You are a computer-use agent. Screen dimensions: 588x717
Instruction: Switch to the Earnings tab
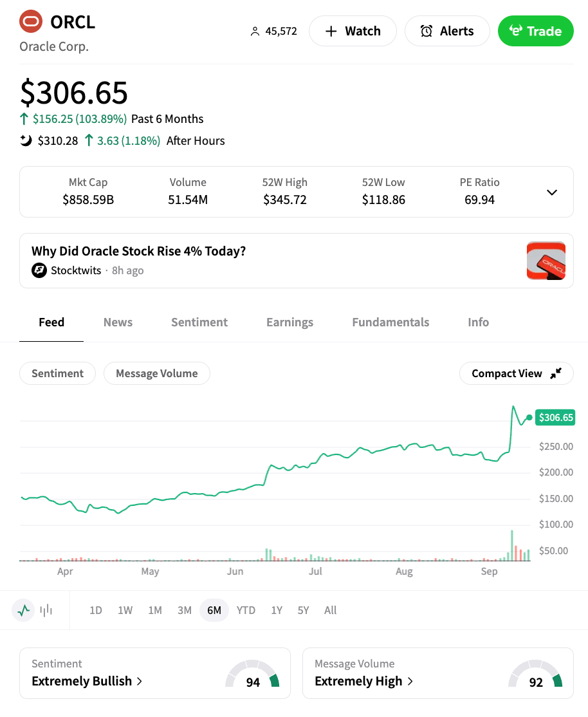point(289,322)
